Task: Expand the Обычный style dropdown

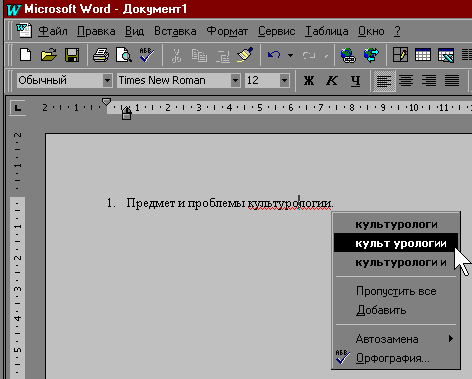Action: tap(107, 80)
